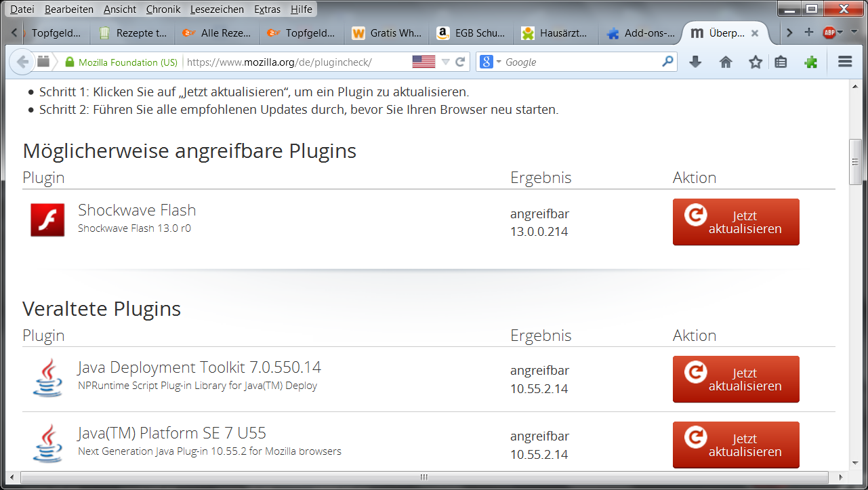Open the Bearbeiten menu
The image size is (868, 490).
coord(68,9)
